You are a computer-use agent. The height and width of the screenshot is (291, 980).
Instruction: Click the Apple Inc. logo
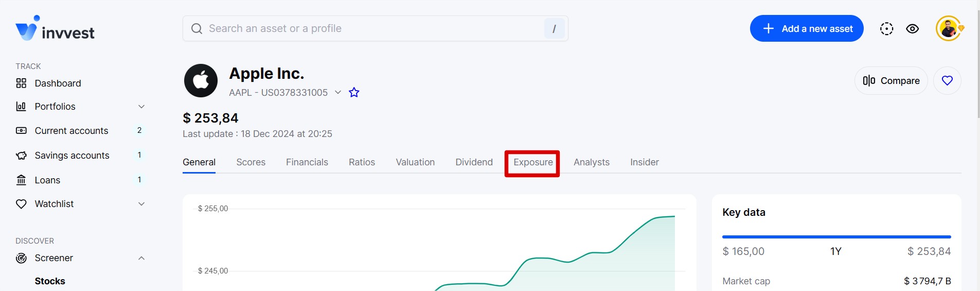[x=201, y=81]
